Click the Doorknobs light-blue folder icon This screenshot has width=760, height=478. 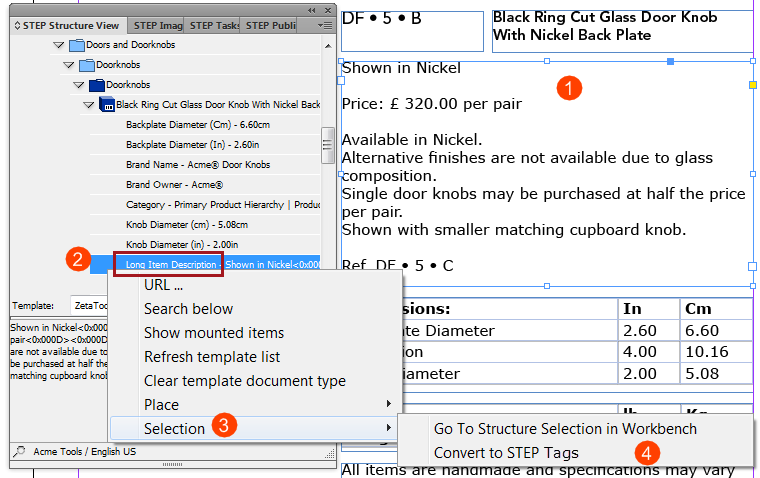[x=86, y=65]
